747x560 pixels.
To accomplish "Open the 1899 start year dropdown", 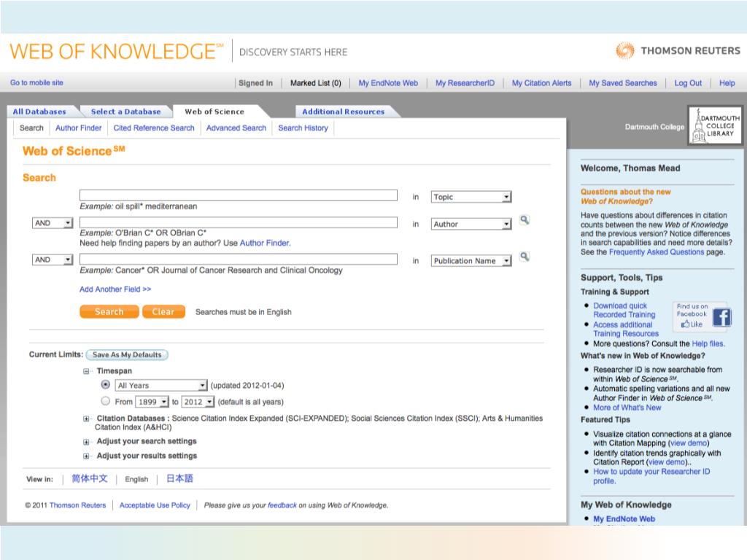I will pos(152,402).
